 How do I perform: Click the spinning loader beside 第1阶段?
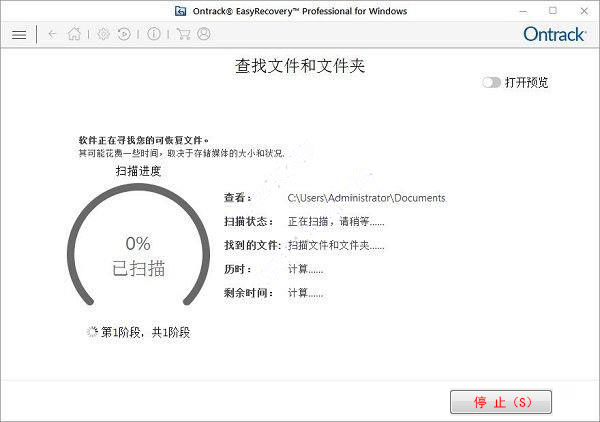point(93,332)
